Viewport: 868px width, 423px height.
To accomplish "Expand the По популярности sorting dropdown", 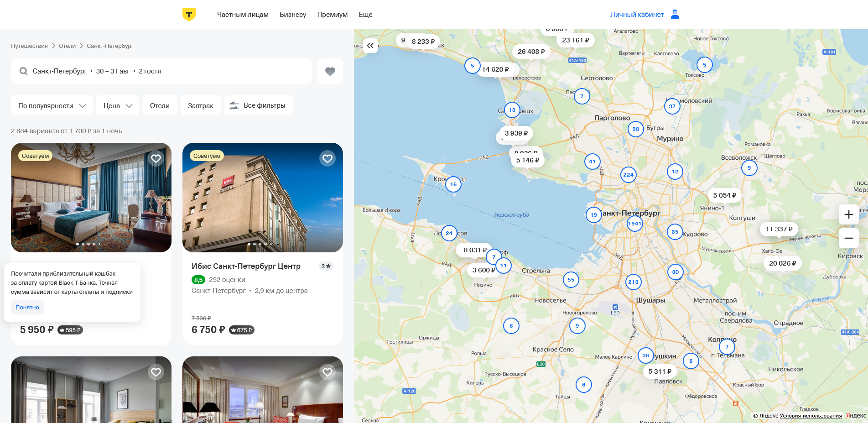I will tap(52, 105).
